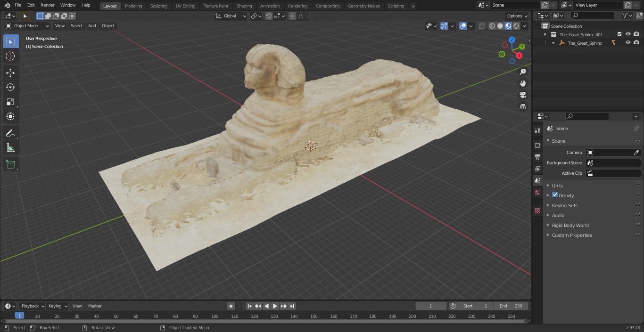Viewport: 644px width, 332px height.
Task: Toggle X-ray mode in viewport header
Action: click(x=481, y=26)
